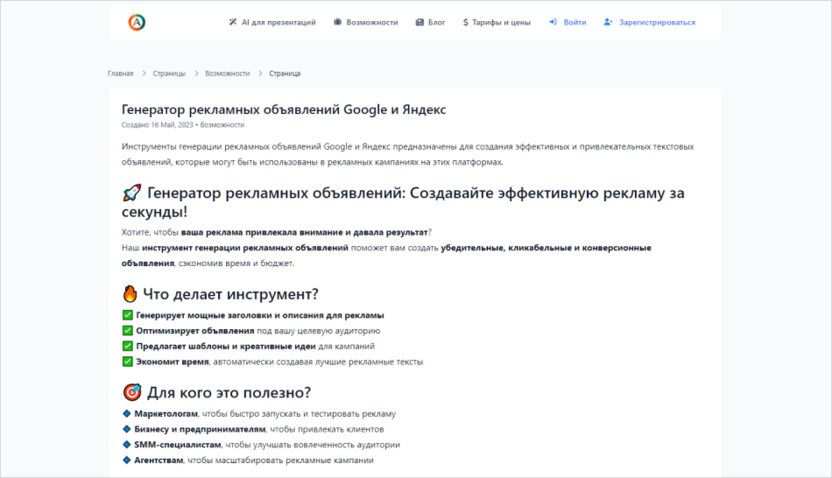The image size is (832, 478).
Task: Click the heading Для кого это полезно?
Action: (229, 393)
